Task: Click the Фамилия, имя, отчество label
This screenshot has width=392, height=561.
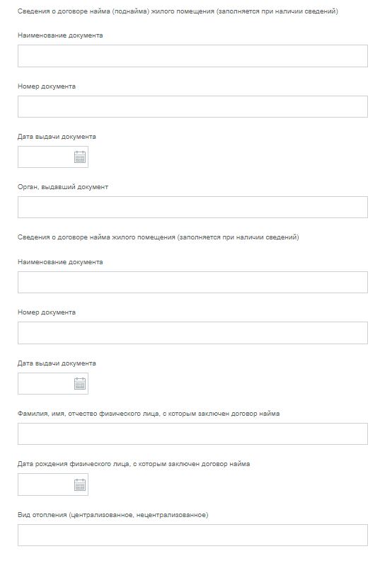Action: coord(149,414)
